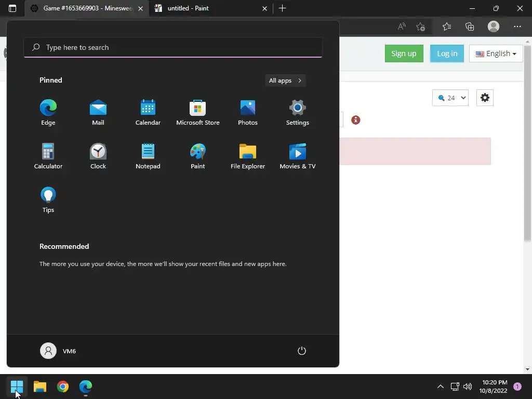The width and height of the screenshot is (532, 399).
Task: Open the Collections panel in Edge
Action: pyautogui.click(x=470, y=26)
